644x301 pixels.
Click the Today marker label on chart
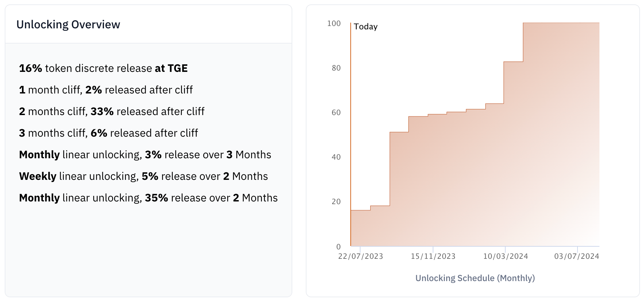pos(366,27)
